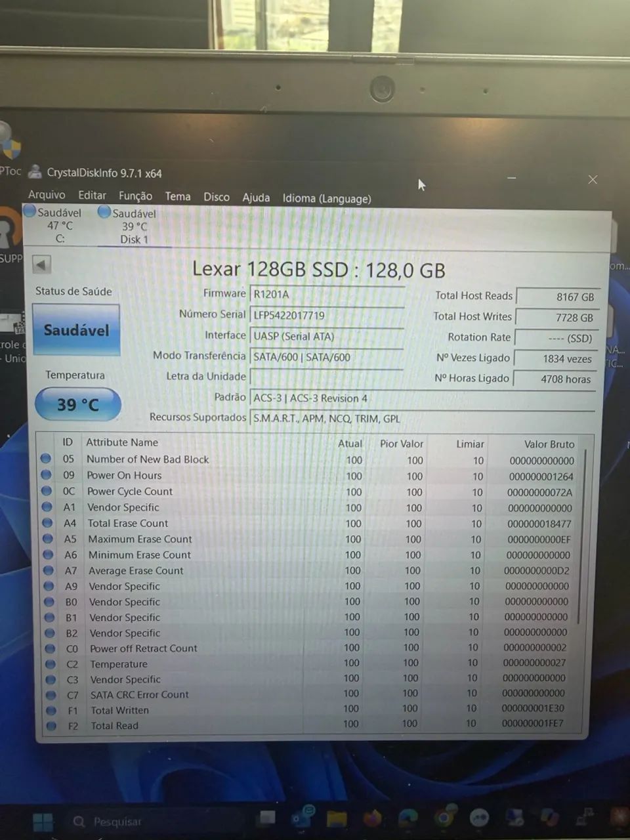Viewport: 630px width, 840px height.
Task: Open Outlook from the taskbar
Action: click(x=303, y=817)
